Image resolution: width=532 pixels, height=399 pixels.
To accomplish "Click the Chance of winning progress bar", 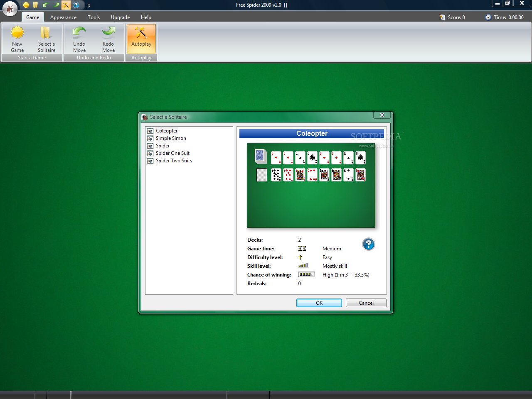I will tap(306, 274).
